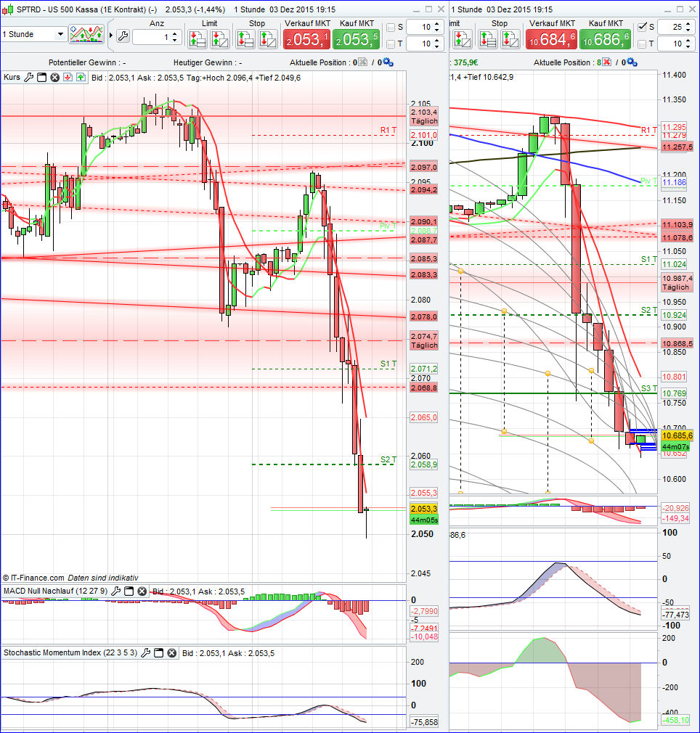
Task: Enable the T checkbox on the right chart
Action: (x=643, y=44)
